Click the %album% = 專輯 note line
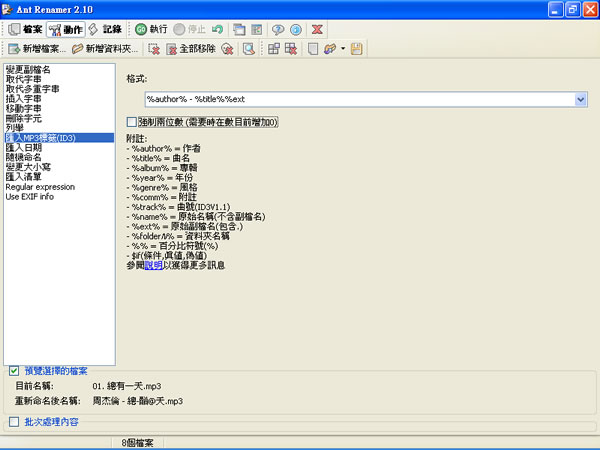Viewport: 600px width, 450px height. [162, 168]
